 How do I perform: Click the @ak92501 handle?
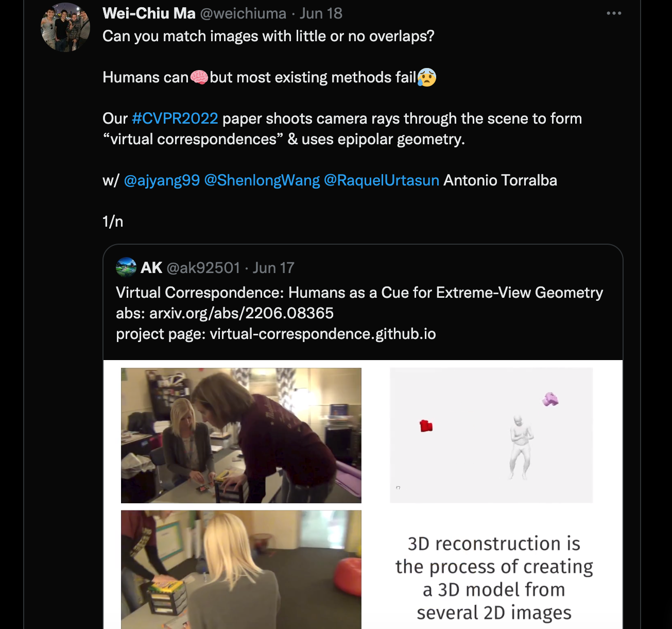click(x=203, y=268)
